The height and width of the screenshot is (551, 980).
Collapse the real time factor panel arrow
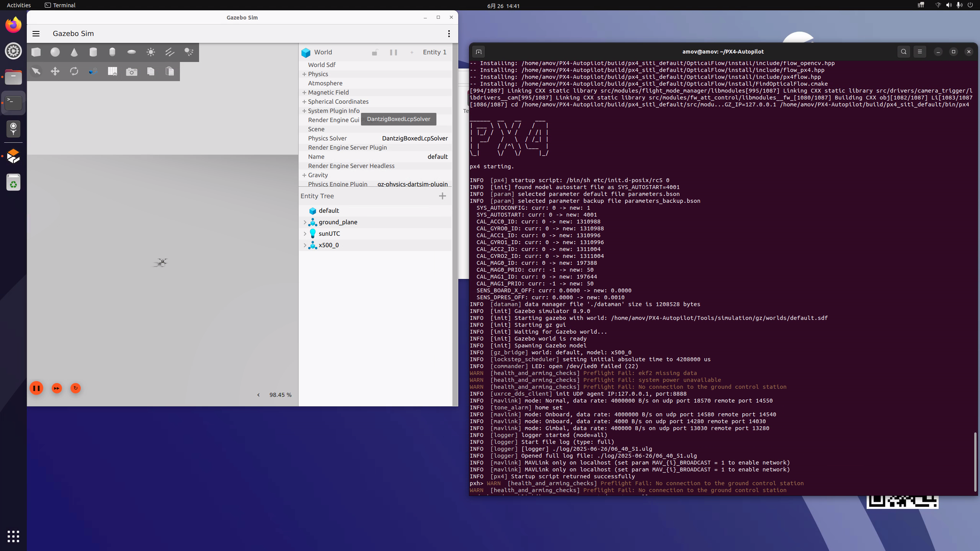(x=258, y=395)
